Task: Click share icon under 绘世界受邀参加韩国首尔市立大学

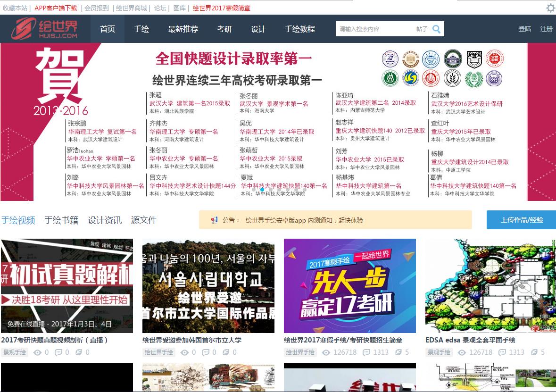Action: (225, 352)
